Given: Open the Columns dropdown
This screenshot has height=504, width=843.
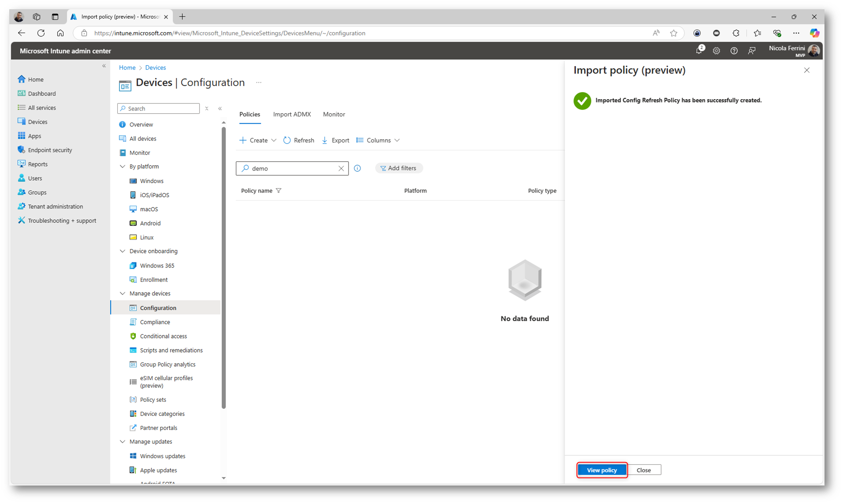Looking at the screenshot, I should (378, 141).
